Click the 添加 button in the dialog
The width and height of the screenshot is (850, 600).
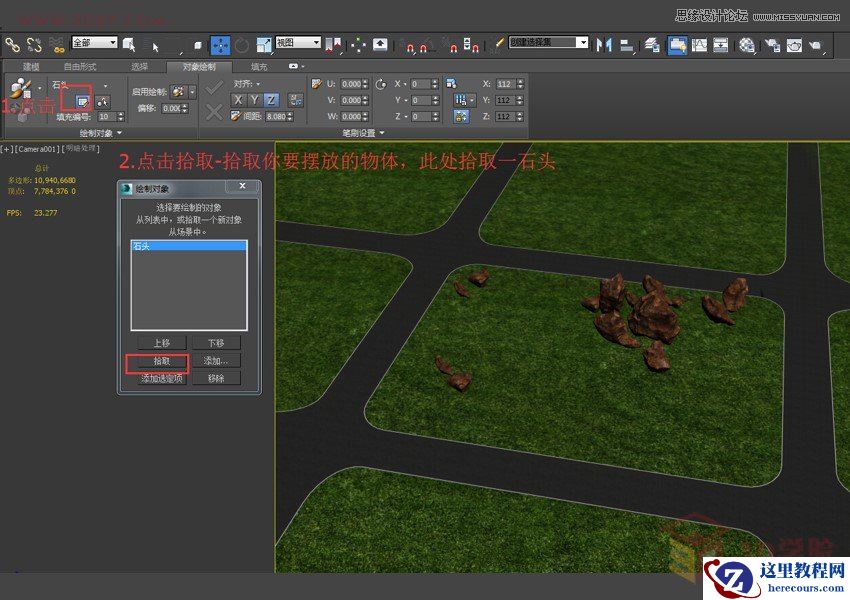point(216,361)
